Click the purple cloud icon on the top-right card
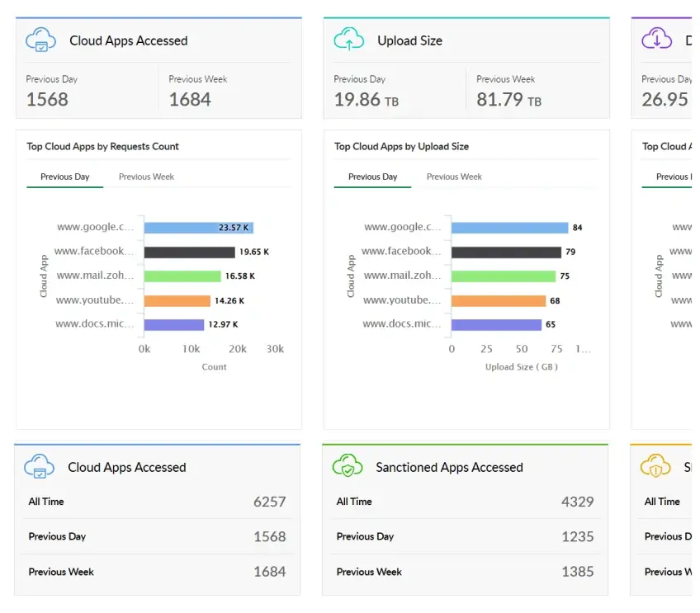700x613 pixels. pos(655,40)
